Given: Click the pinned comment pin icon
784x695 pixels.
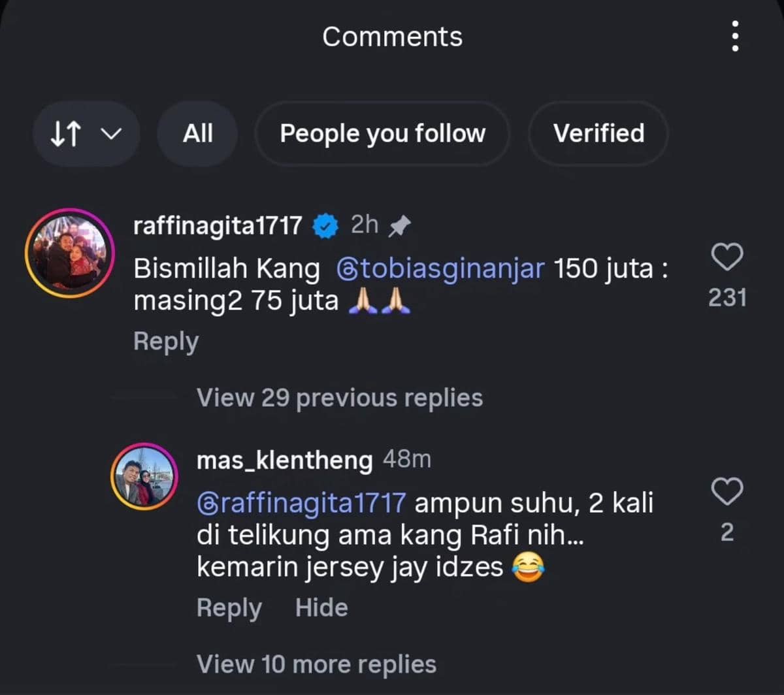Looking at the screenshot, I should pyautogui.click(x=400, y=224).
